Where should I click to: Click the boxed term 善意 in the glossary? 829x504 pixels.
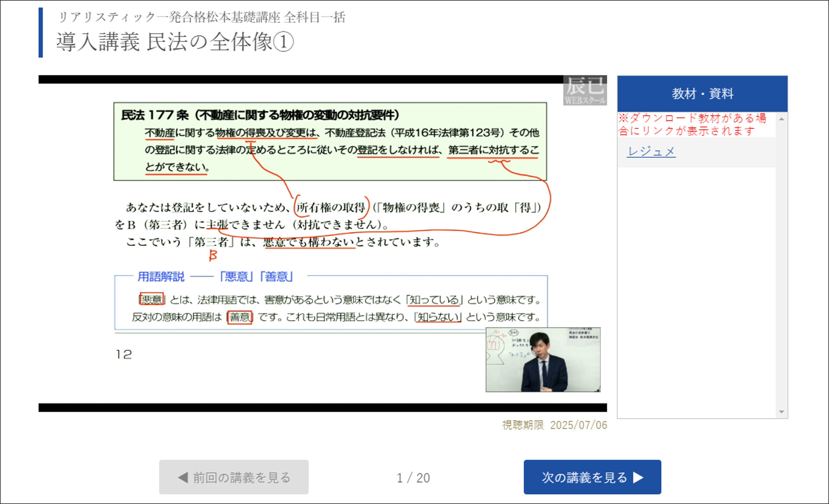[240, 317]
